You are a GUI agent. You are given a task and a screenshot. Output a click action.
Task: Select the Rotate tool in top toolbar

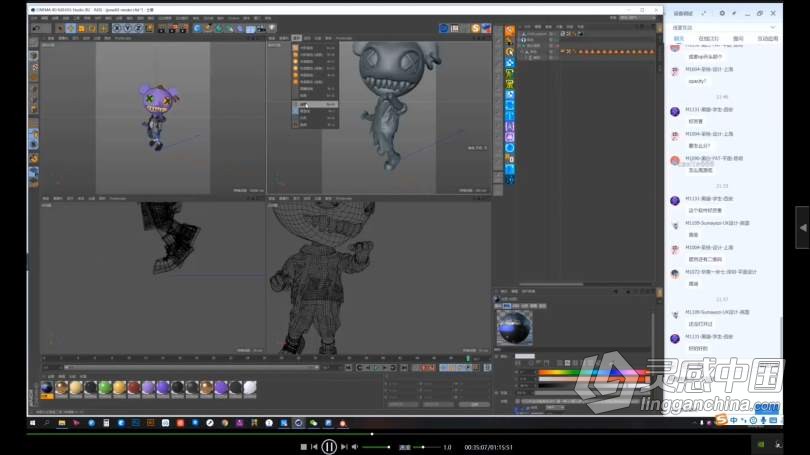point(92,28)
